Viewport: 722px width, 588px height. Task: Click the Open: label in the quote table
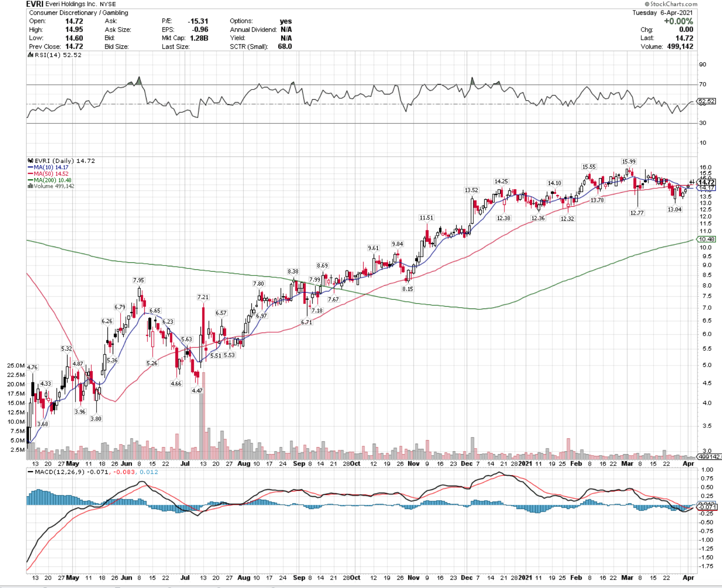[37, 21]
